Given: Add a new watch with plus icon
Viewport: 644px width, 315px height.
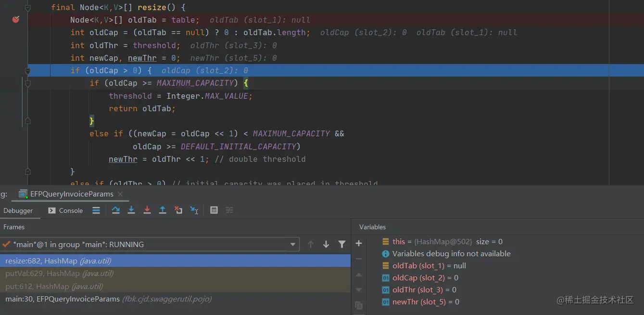Looking at the screenshot, I should 359,244.
